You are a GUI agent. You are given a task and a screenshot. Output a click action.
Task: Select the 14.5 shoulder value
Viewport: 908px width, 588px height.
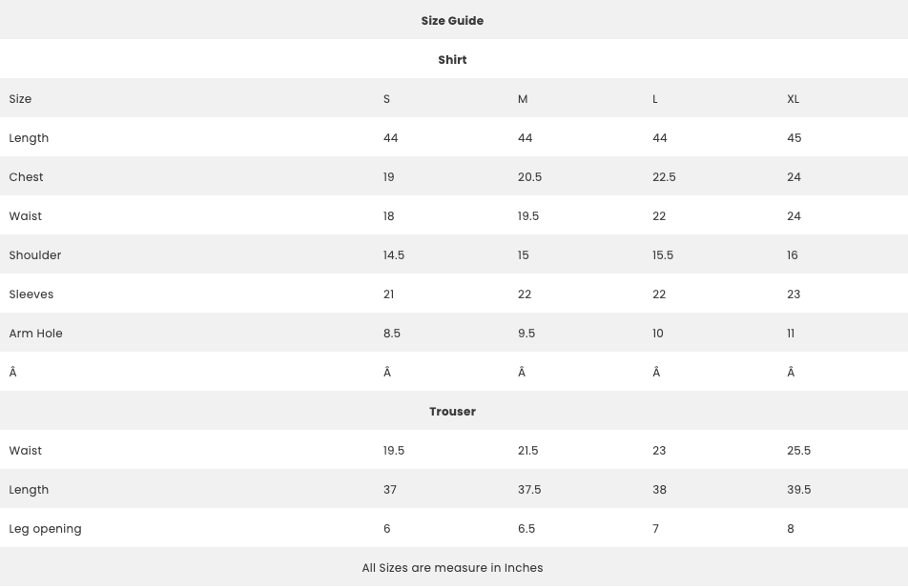[394, 255]
